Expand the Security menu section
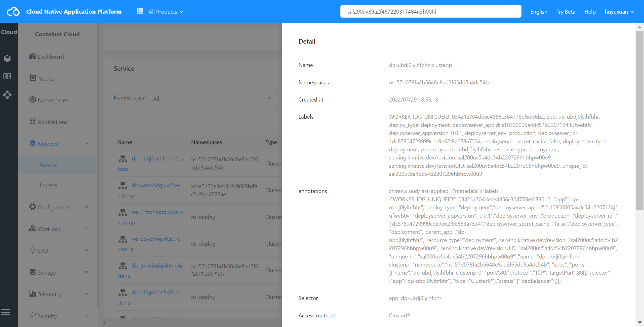 [87, 316]
